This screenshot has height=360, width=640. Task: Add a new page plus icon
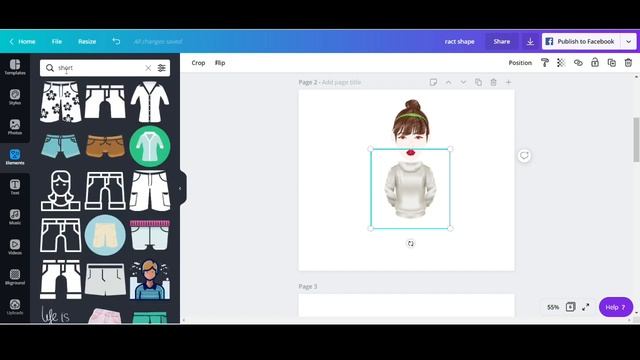coord(508,82)
